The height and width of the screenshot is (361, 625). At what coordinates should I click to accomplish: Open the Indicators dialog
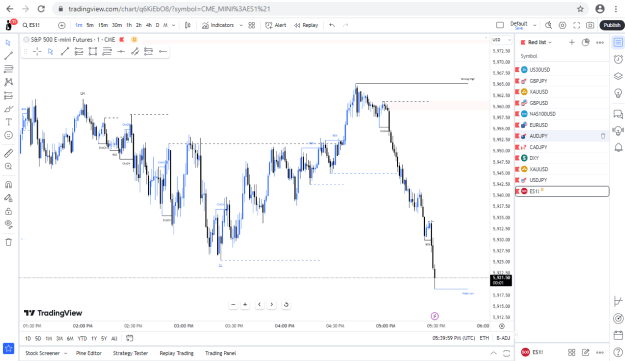pos(218,25)
